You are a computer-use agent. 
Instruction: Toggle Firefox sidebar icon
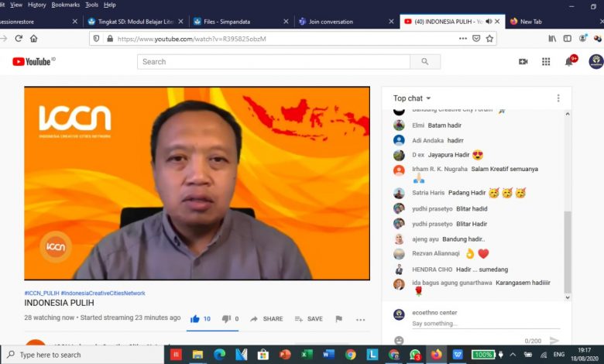pos(568,39)
